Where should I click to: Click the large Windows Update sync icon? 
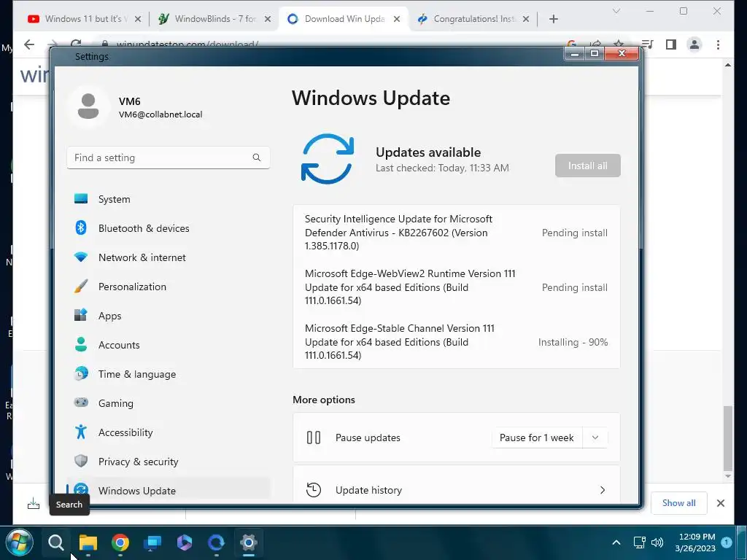328,159
